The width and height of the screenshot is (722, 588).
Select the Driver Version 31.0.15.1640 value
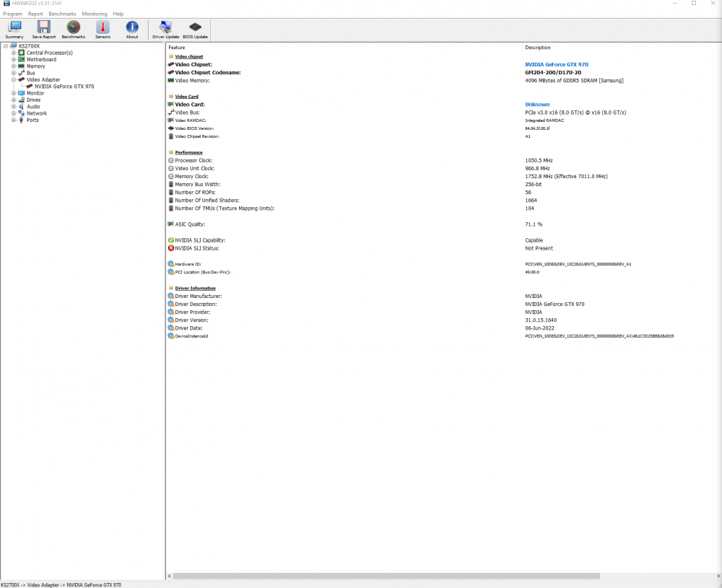click(541, 320)
